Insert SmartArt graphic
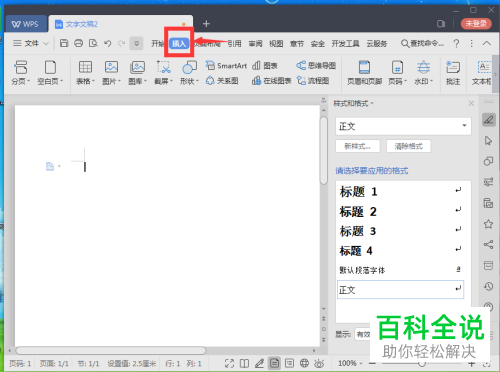Screen dimensions: 500x372 [x=226, y=65]
